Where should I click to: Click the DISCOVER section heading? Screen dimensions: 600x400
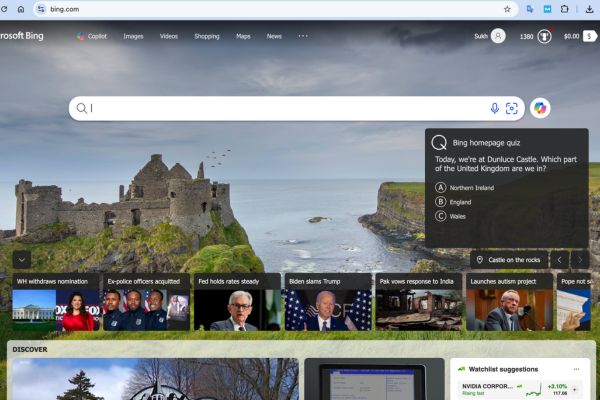click(x=30, y=349)
